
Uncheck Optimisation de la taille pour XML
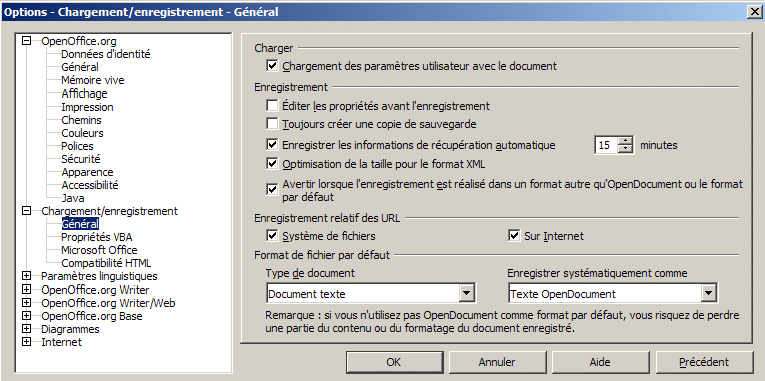(272, 163)
